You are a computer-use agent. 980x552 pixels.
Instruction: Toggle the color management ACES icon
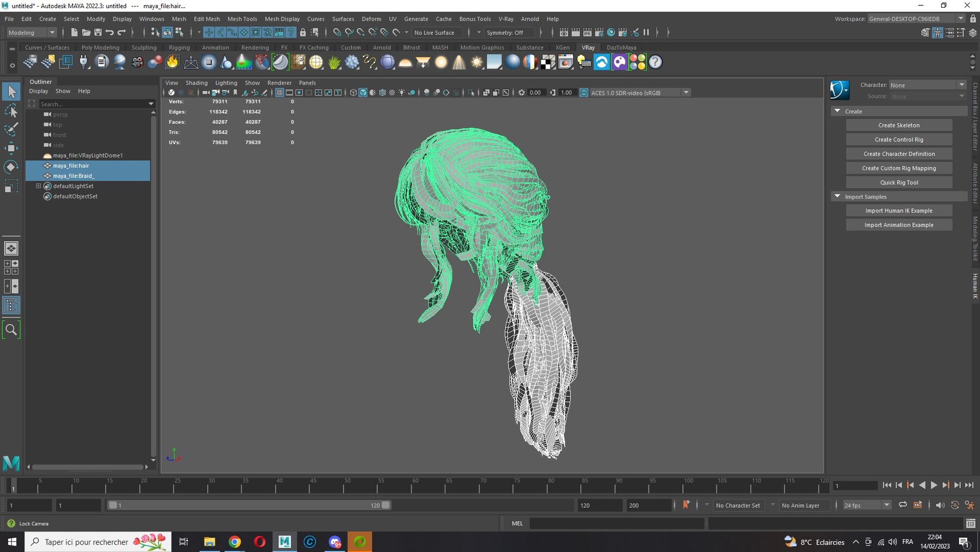[584, 93]
